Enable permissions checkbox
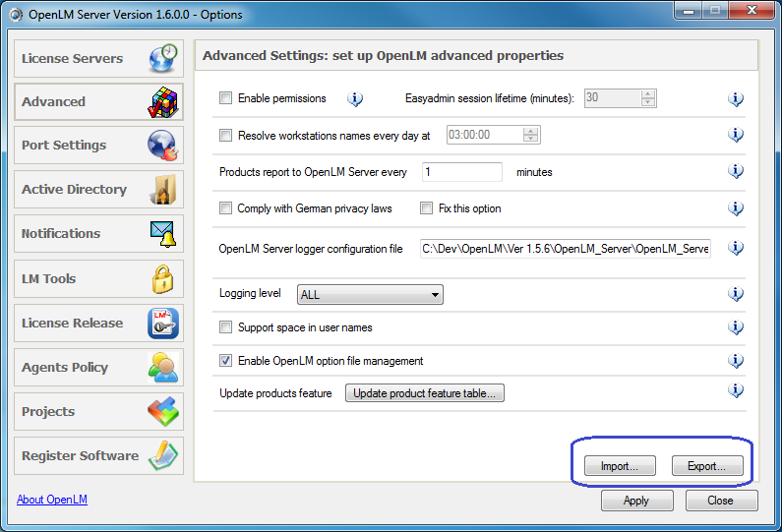The height and width of the screenshot is (532, 782). point(226,98)
